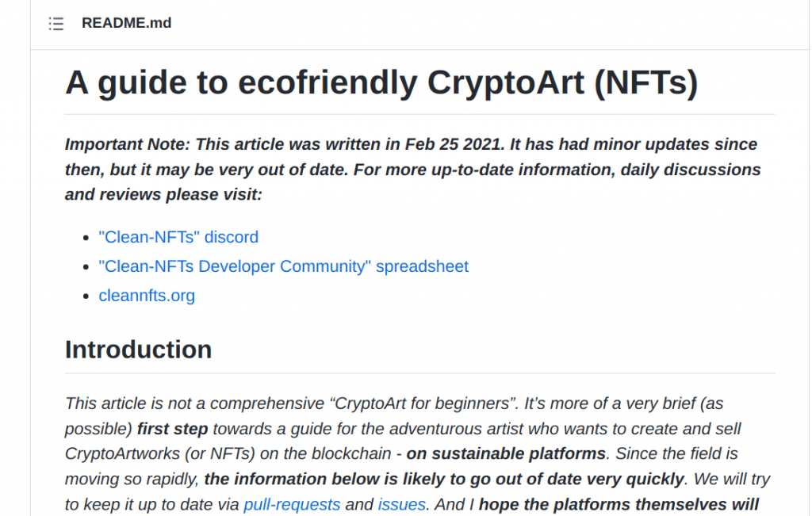The height and width of the screenshot is (516, 812).
Task: Click the README.md file name label
Action: point(126,23)
